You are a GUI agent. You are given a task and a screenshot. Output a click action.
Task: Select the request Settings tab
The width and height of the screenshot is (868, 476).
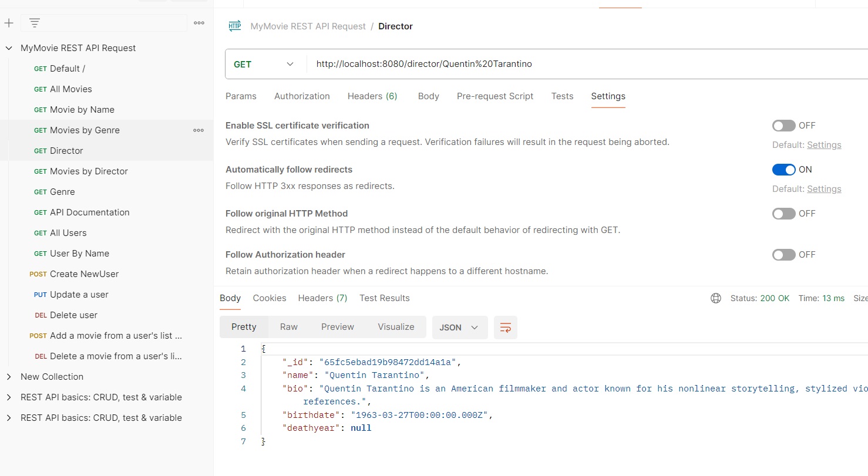[x=608, y=96]
